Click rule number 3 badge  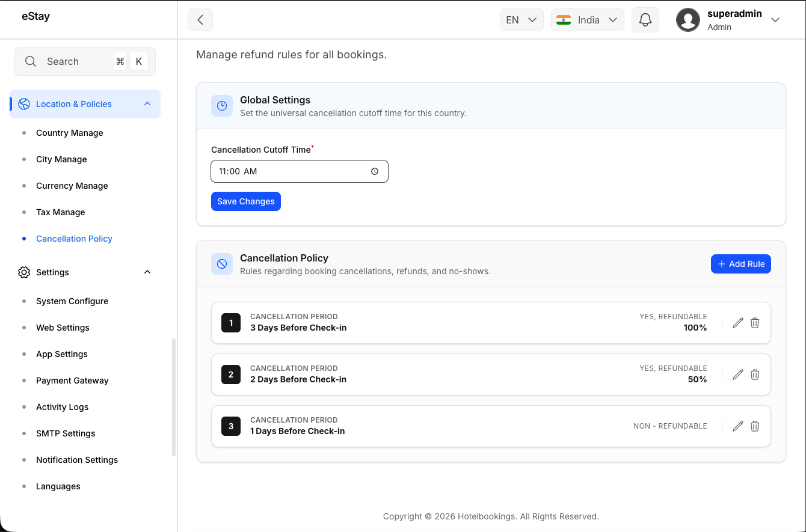(x=231, y=426)
